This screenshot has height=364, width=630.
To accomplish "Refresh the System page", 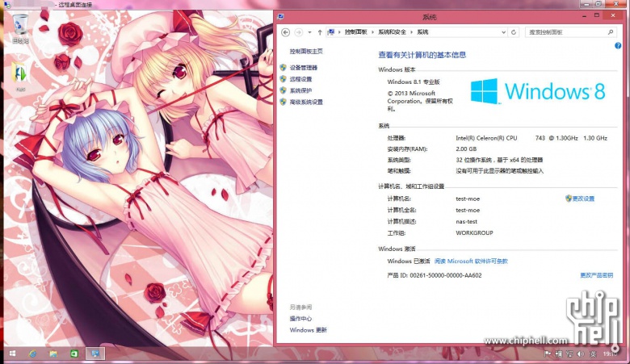I will [x=514, y=32].
